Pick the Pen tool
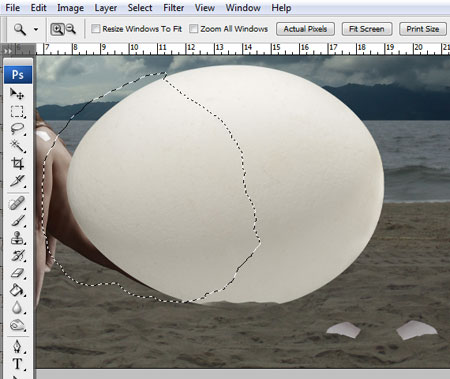Viewport: 450px width, 379px height. click(x=17, y=347)
